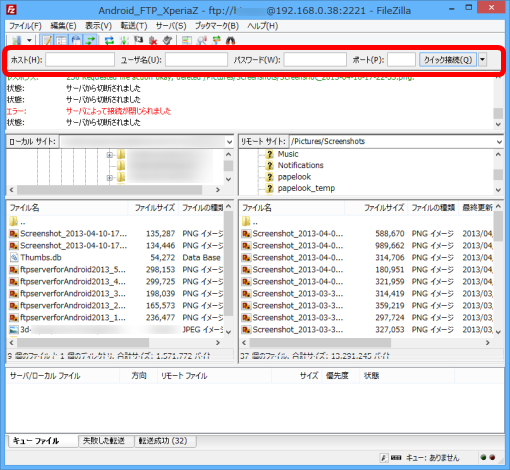510x470 pixels.
Task: Select the Music folder in remote tree
Action: pyautogui.click(x=288, y=154)
